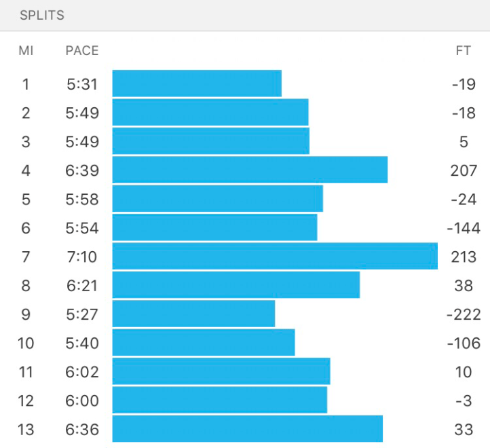The image size is (490, 448).
Task: Click the MI column header
Action: coord(26,51)
